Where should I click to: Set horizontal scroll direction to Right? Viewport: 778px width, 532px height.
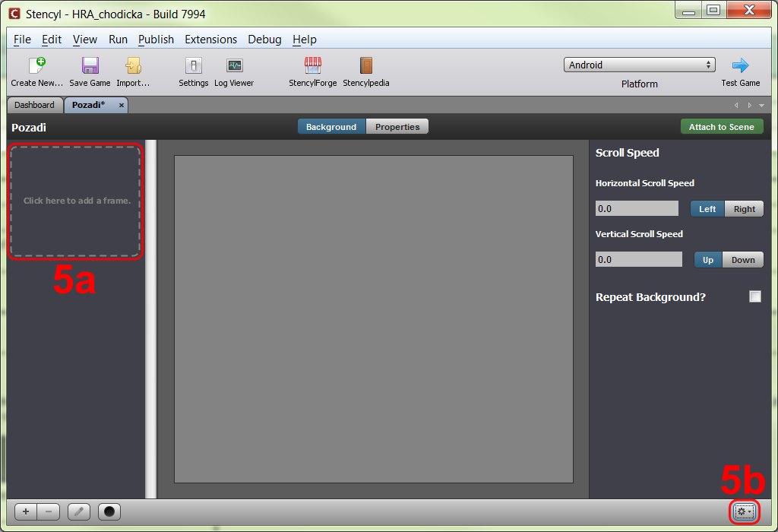[x=745, y=209]
